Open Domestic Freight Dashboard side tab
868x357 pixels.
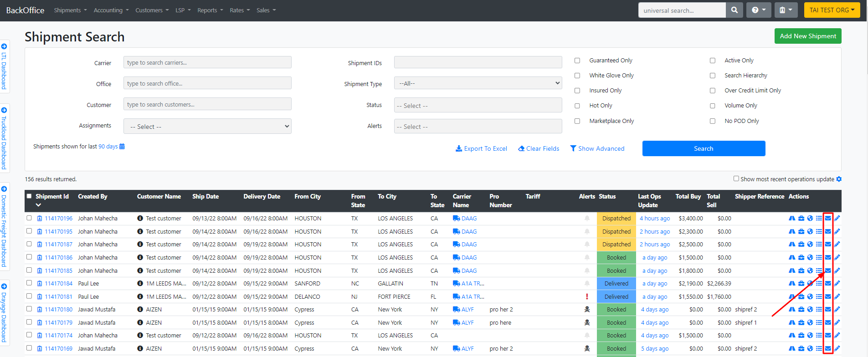(4, 226)
